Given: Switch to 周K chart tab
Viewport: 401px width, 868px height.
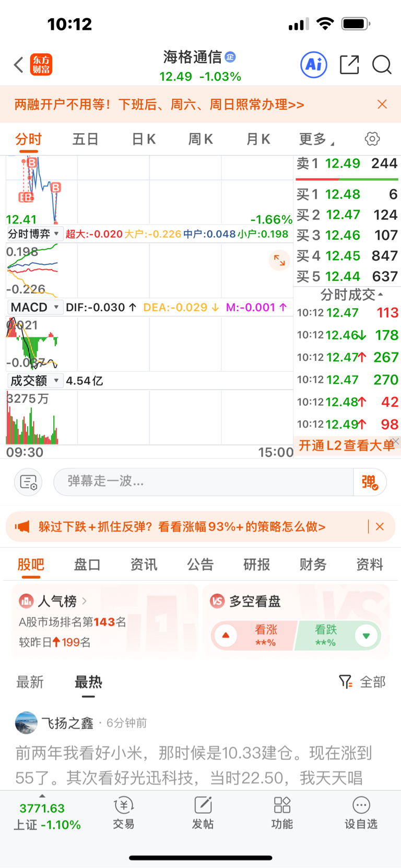Looking at the screenshot, I should click(200, 139).
